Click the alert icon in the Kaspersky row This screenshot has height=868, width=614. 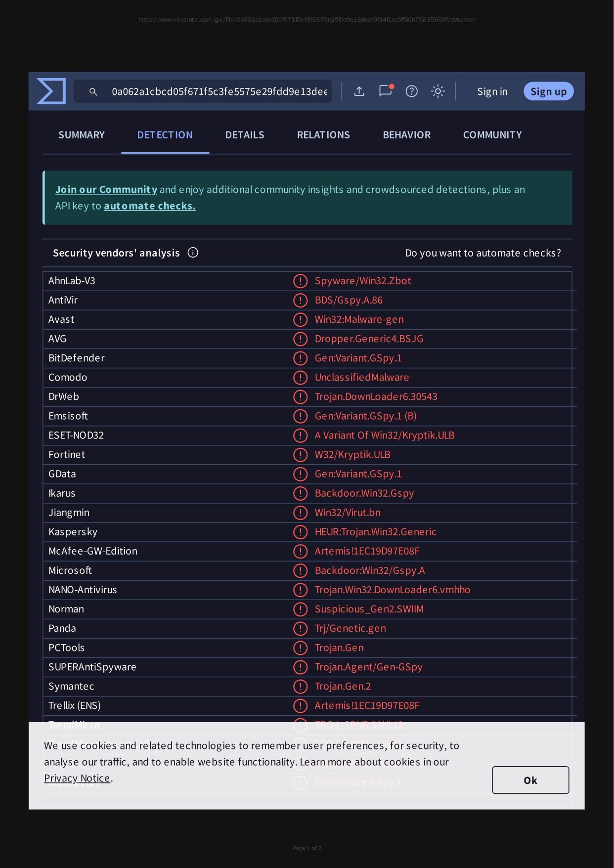(300, 532)
